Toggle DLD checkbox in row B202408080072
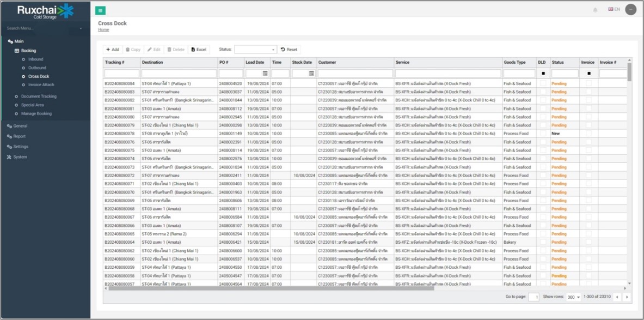The image size is (644, 320). click(543, 175)
